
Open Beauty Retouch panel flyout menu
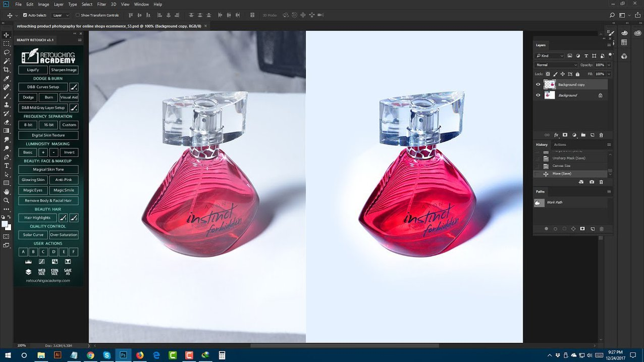coord(80,40)
